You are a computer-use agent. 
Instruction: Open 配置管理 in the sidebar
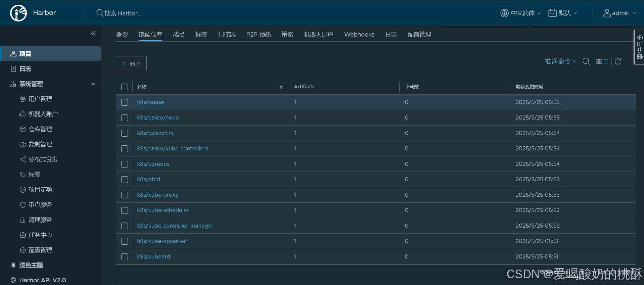pyautogui.click(x=40, y=250)
